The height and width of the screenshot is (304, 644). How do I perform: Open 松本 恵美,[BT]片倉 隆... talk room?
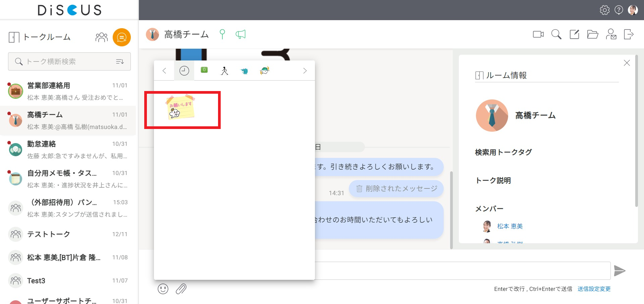[x=68, y=257]
